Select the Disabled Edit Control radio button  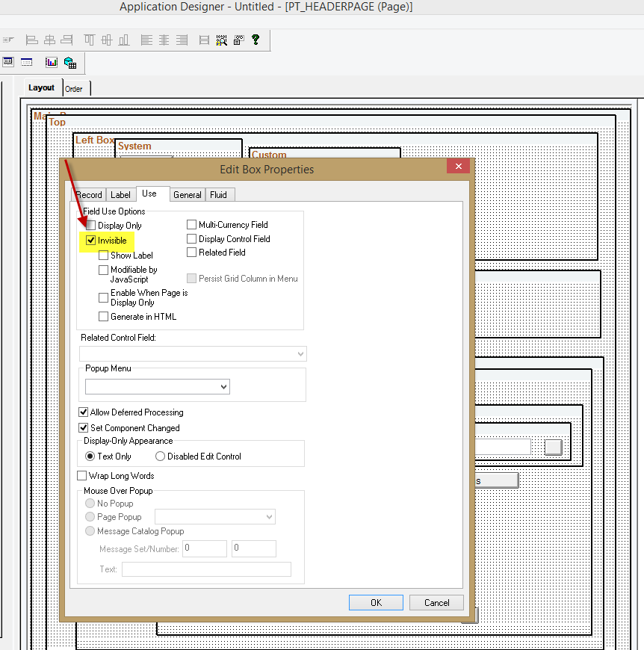tap(160, 456)
